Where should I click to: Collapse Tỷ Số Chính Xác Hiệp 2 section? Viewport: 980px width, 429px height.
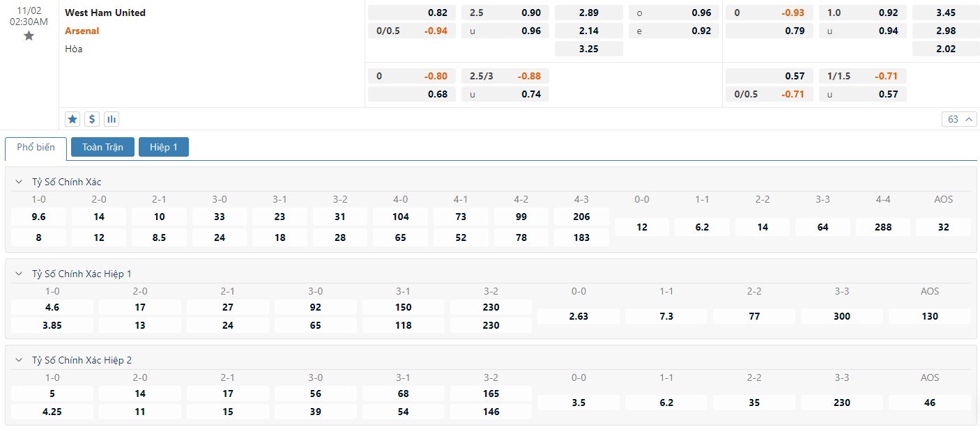(19, 360)
